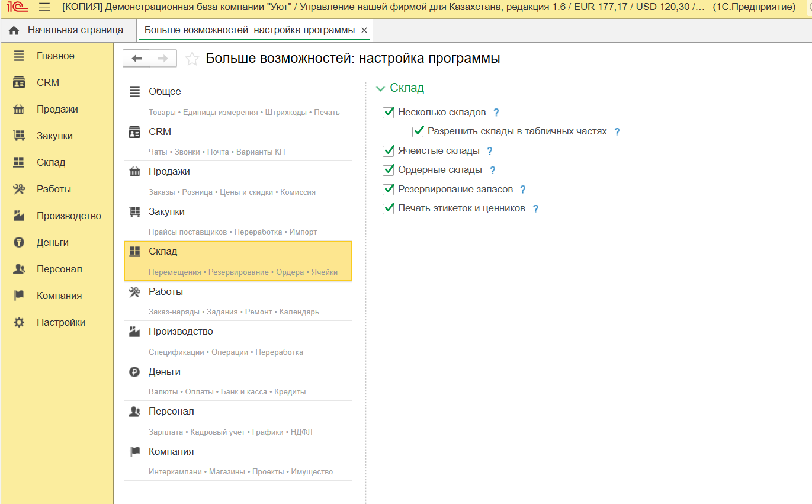Viewport: 812px width, 504px height.
Task: Toggle the Ячеистые склады checkbox
Action: click(389, 150)
